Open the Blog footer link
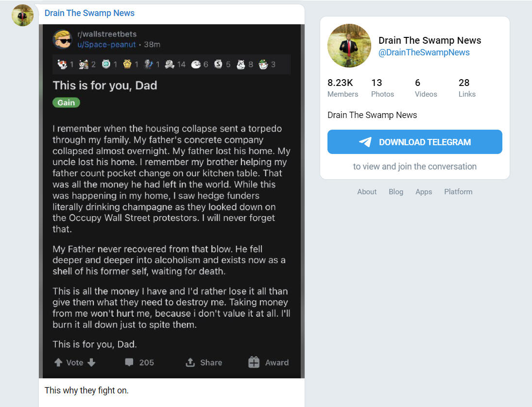 396,192
